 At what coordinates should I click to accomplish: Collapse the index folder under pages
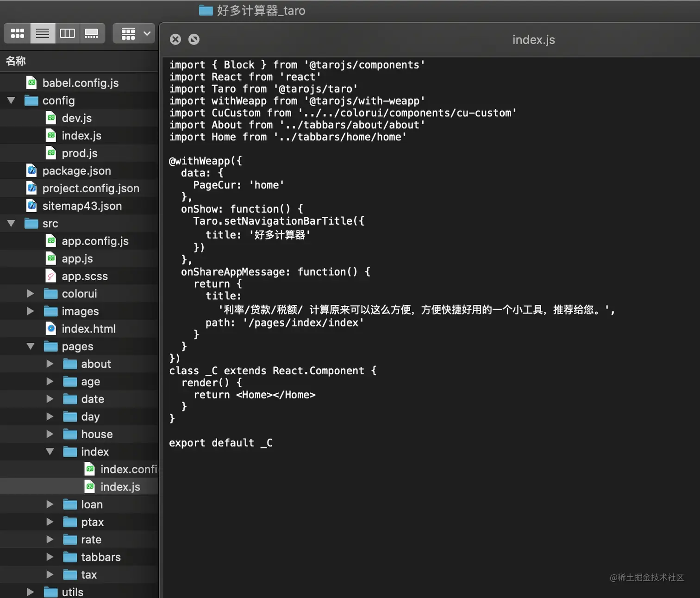click(50, 452)
